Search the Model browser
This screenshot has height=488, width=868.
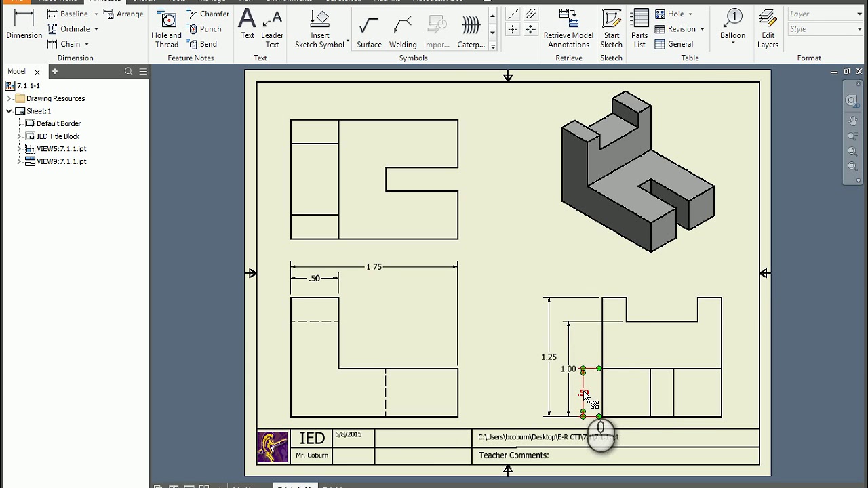coord(128,71)
